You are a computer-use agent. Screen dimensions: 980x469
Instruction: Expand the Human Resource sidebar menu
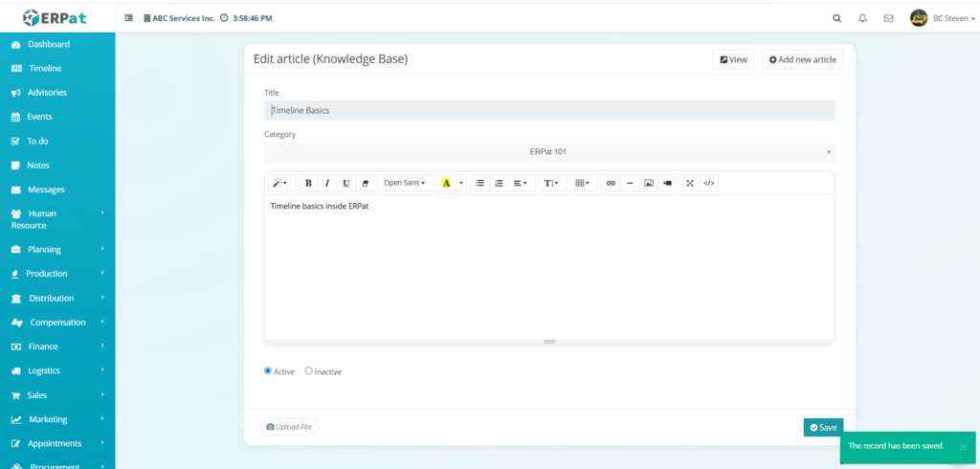[57, 219]
